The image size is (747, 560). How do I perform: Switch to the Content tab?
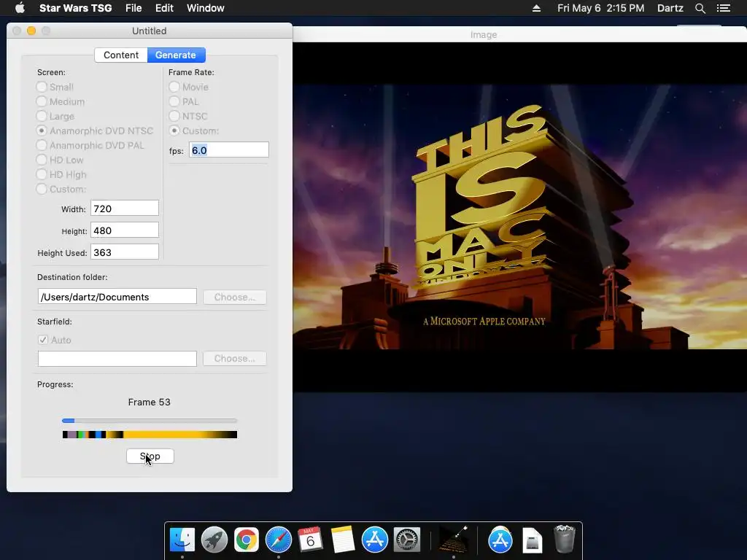tap(121, 55)
